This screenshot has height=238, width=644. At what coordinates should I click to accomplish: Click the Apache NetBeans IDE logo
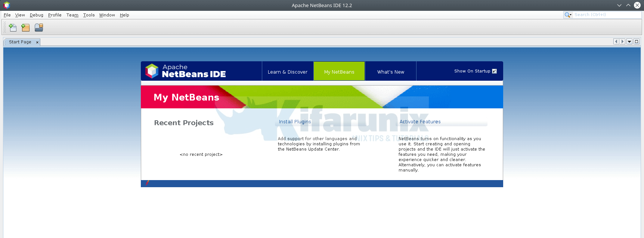tap(186, 71)
